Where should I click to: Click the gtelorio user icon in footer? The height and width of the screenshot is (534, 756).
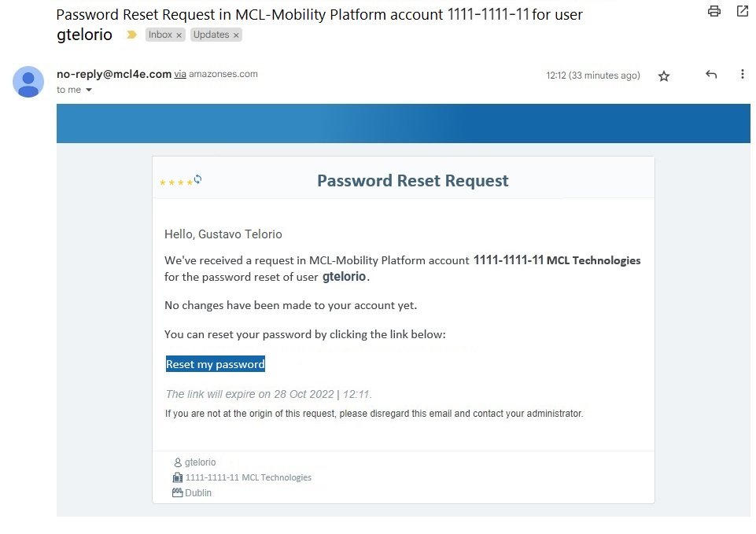pos(177,462)
